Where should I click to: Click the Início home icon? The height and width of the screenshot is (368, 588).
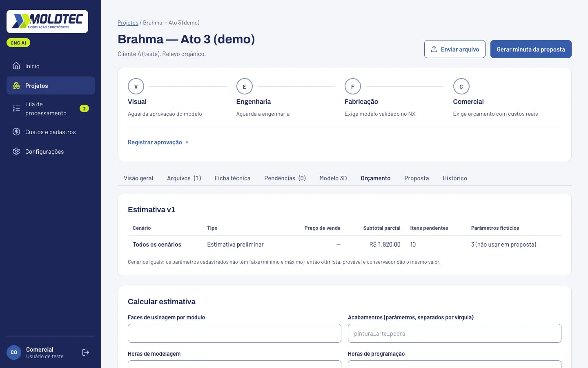pyautogui.click(x=16, y=66)
